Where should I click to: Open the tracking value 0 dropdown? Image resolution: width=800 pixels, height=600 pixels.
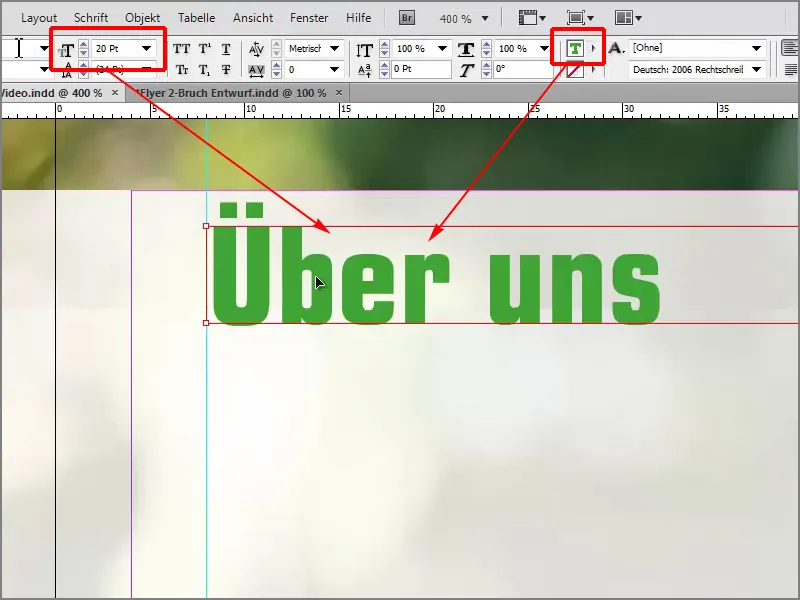click(335, 69)
